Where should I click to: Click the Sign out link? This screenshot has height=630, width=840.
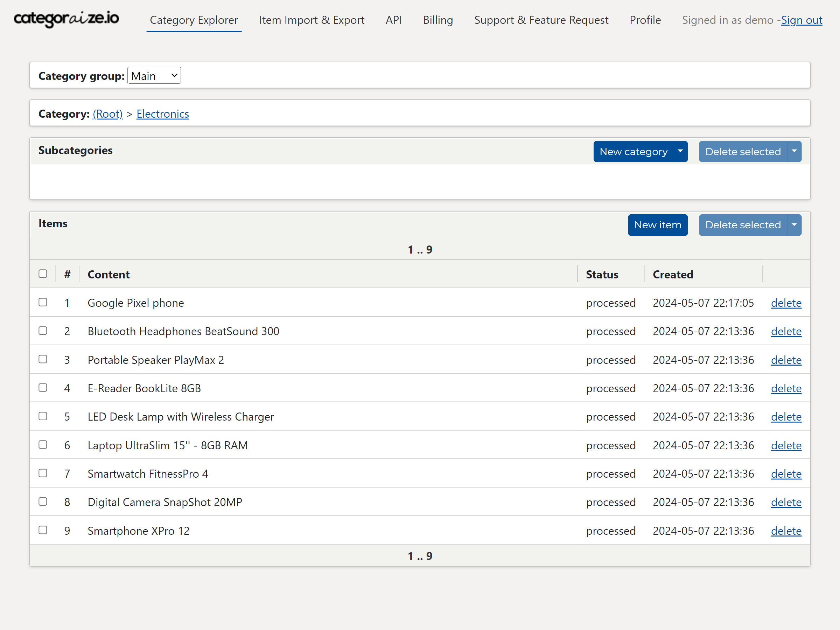coord(801,20)
